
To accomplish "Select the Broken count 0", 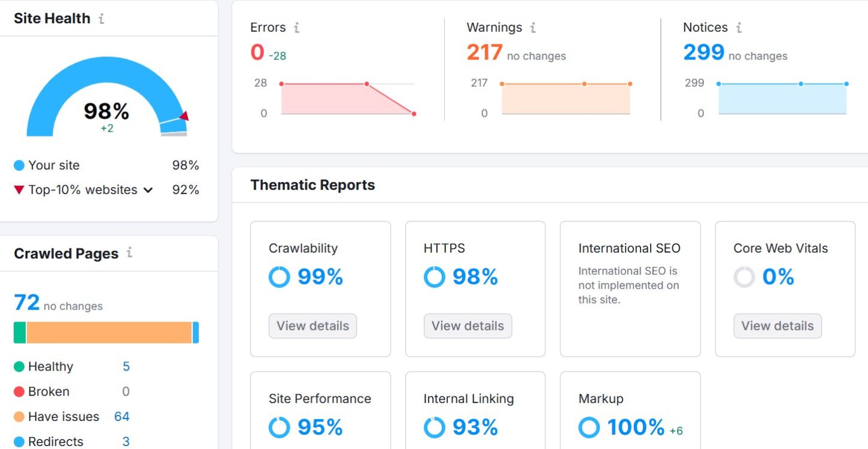I will [x=126, y=392].
